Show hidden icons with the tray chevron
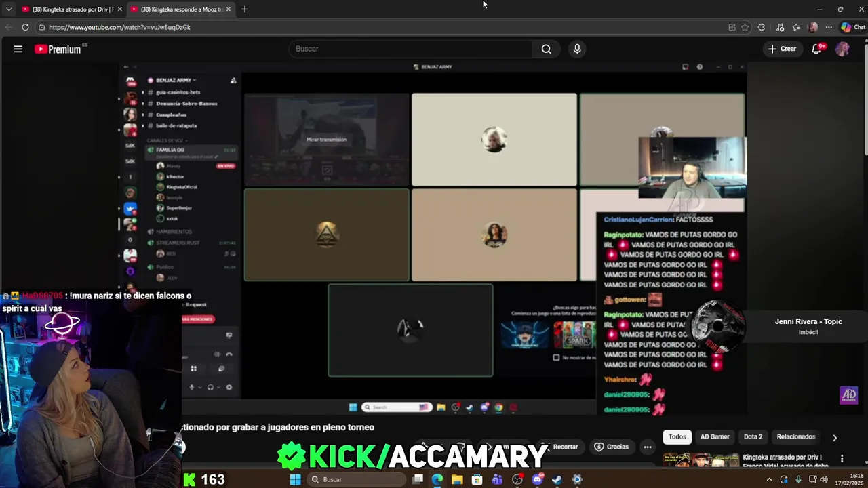Image resolution: width=868 pixels, height=488 pixels. (769, 479)
